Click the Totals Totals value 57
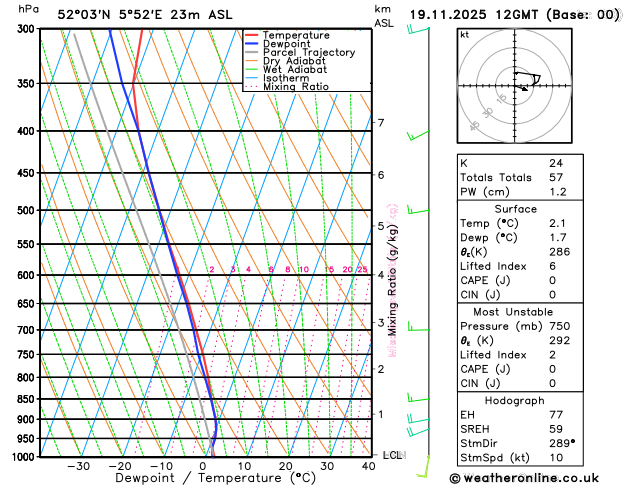The width and height of the screenshot is (629, 486). (x=556, y=177)
